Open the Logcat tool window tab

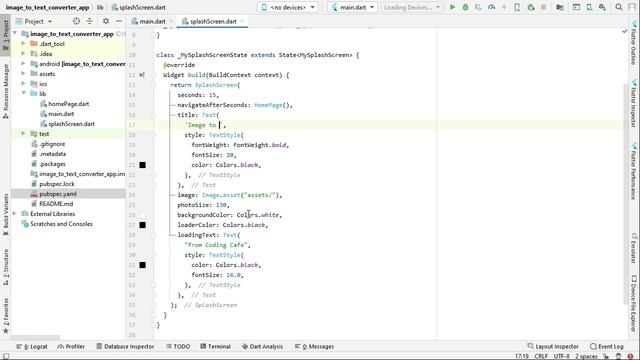click(32, 346)
